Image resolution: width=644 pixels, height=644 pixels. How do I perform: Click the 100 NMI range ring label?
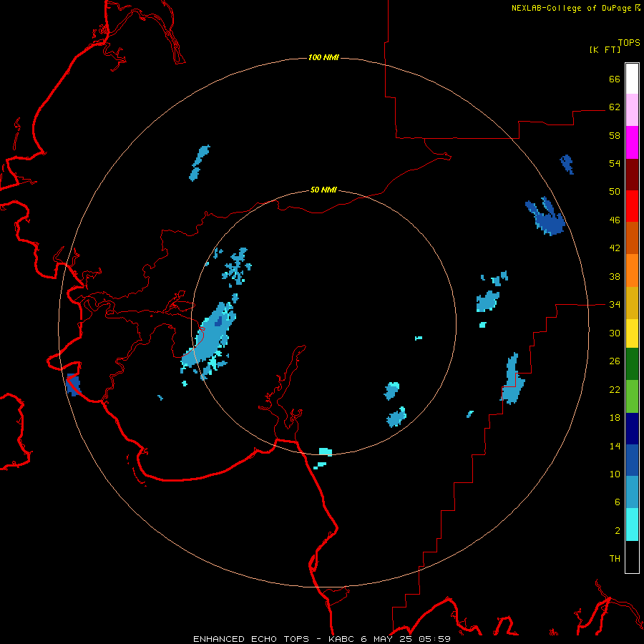(x=323, y=57)
